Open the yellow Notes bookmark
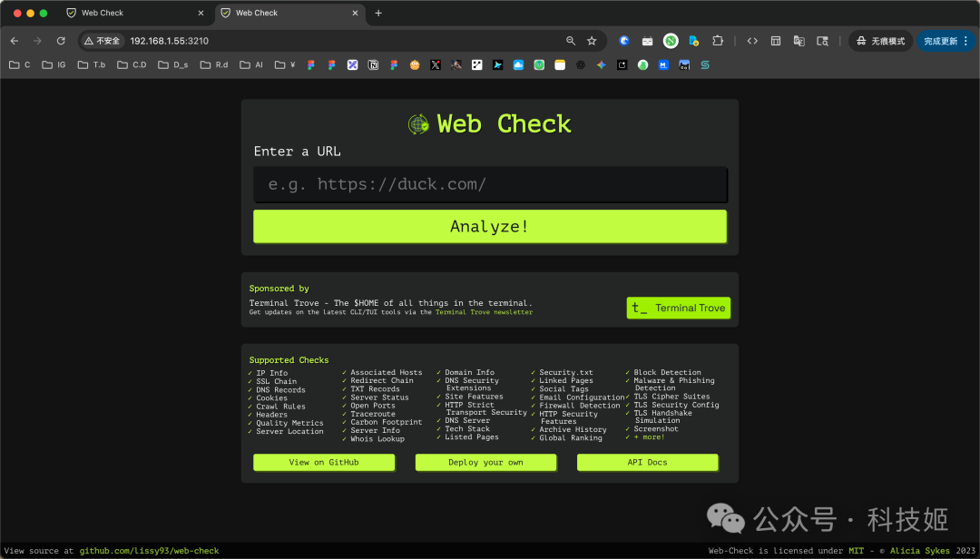The width and height of the screenshot is (980, 559). (560, 64)
